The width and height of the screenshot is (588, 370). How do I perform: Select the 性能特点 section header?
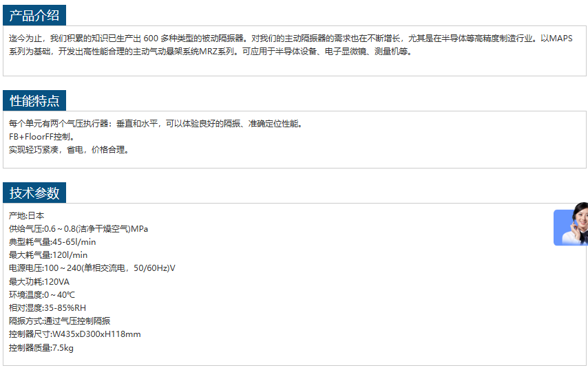pos(34,100)
